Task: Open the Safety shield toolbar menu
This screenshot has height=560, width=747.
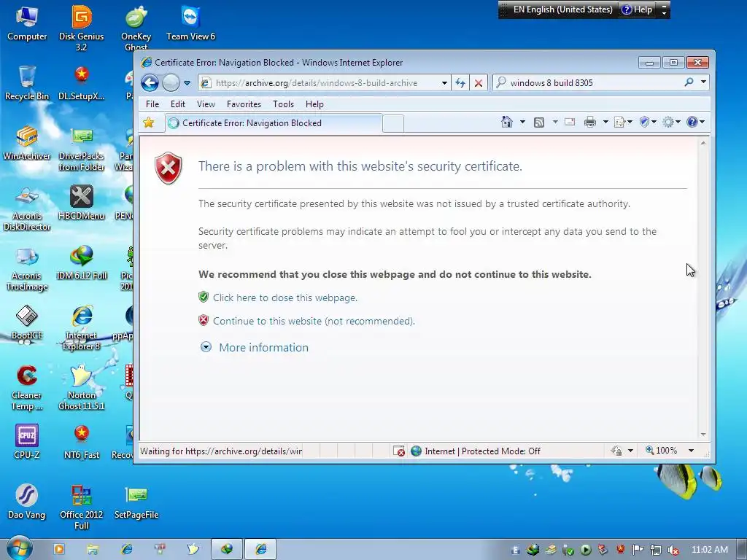Action: 648,122
